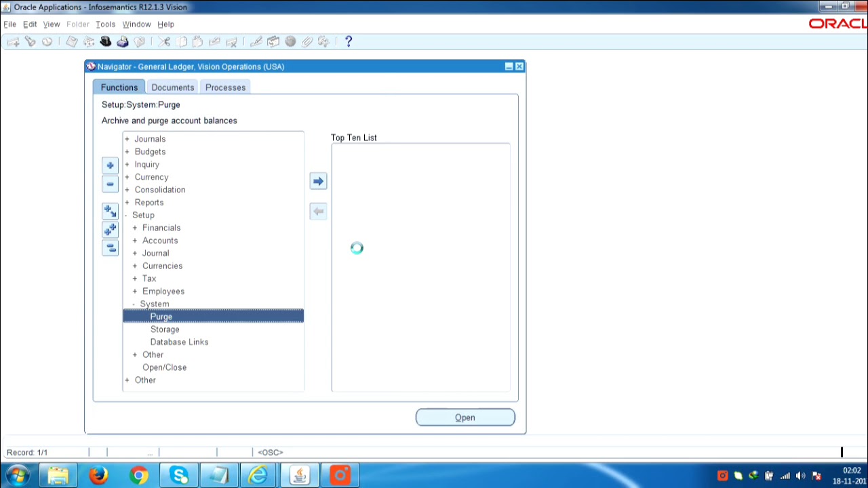Click the Delete Record toolbar icon
The width and height of the screenshot is (868, 488).
click(x=231, y=42)
